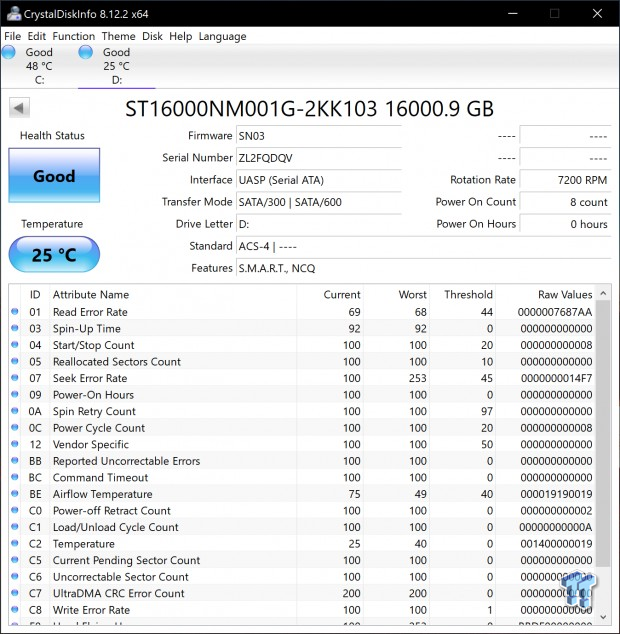Viewport: 620px width, 634px height.
Task: Click the status dot for Read Error Rate
Action: coord(15,311)
